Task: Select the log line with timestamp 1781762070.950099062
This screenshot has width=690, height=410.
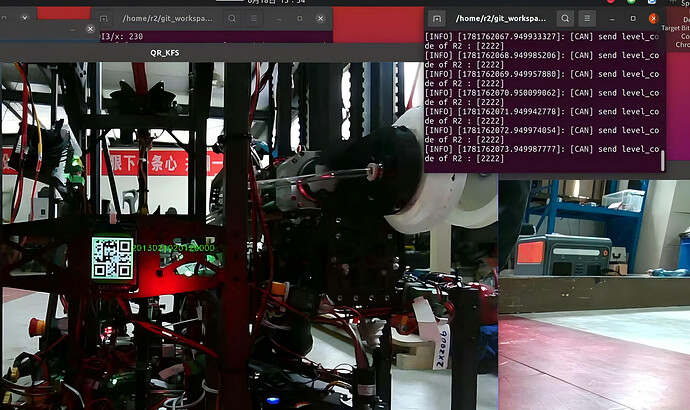Action: pyautogui.click(x=542, y=93)
